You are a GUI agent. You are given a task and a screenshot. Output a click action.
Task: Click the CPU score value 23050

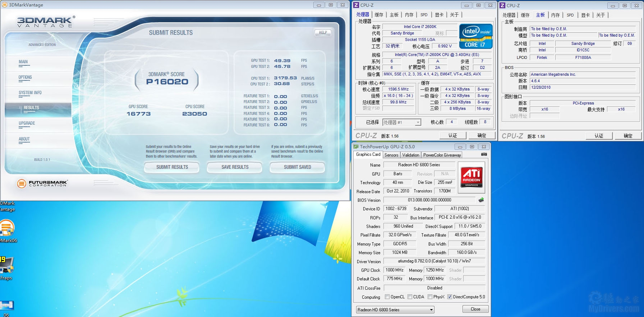coord(194,114)
